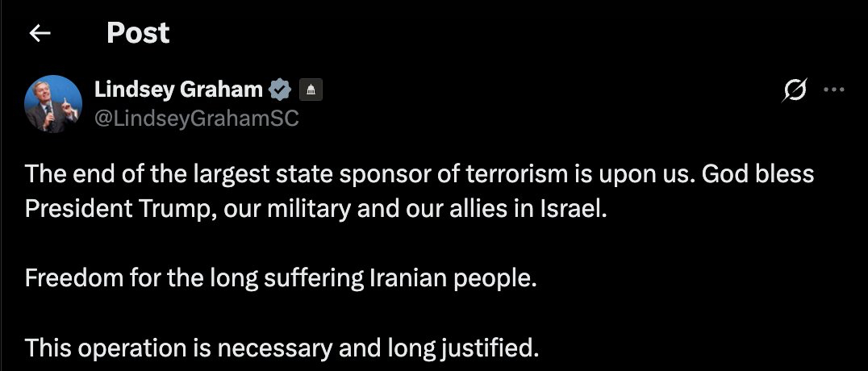Viewport: 868px width, 371px height.
Task: Open Lindsey Graham's profile picture
Action: tap(53, 103)
